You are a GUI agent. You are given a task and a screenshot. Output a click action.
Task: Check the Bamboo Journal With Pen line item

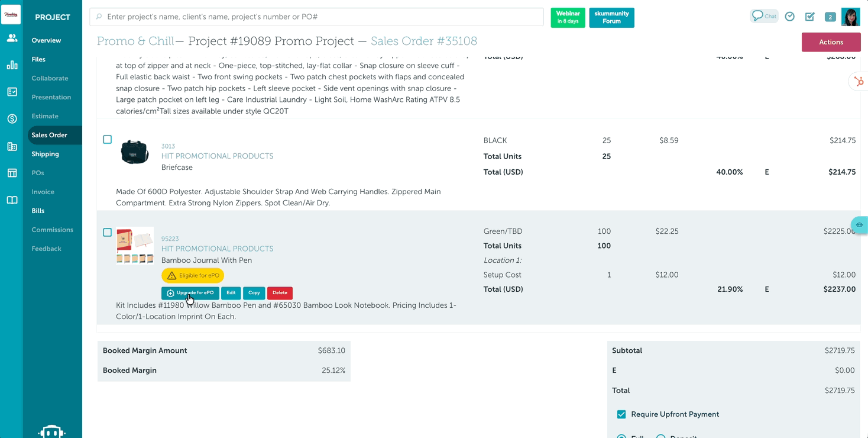click(107, 233)
